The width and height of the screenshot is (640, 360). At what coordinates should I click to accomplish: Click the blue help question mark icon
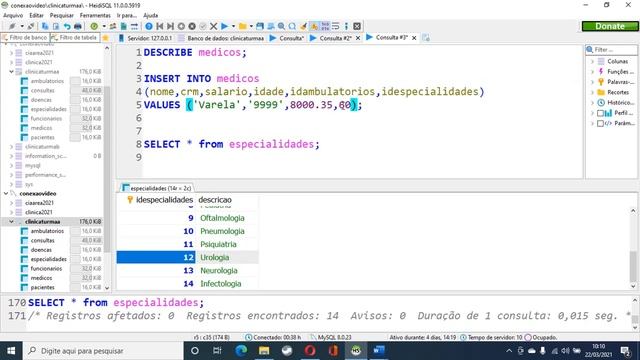149,26
